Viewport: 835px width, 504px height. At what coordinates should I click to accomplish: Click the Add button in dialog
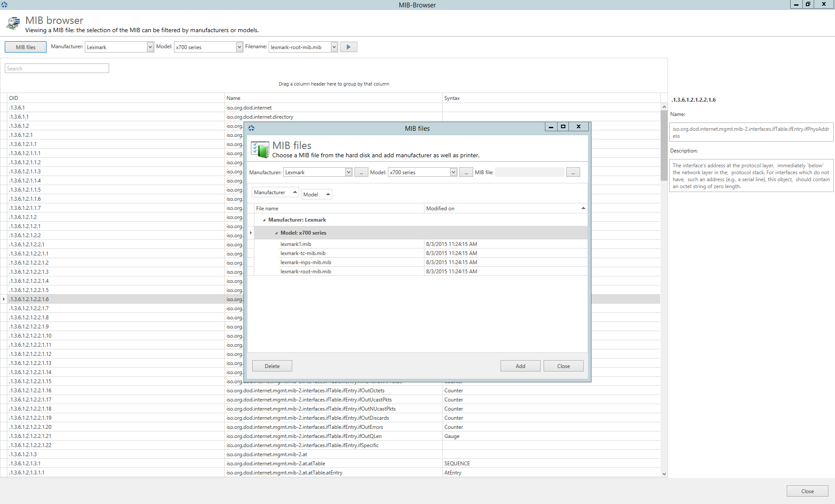520,366
